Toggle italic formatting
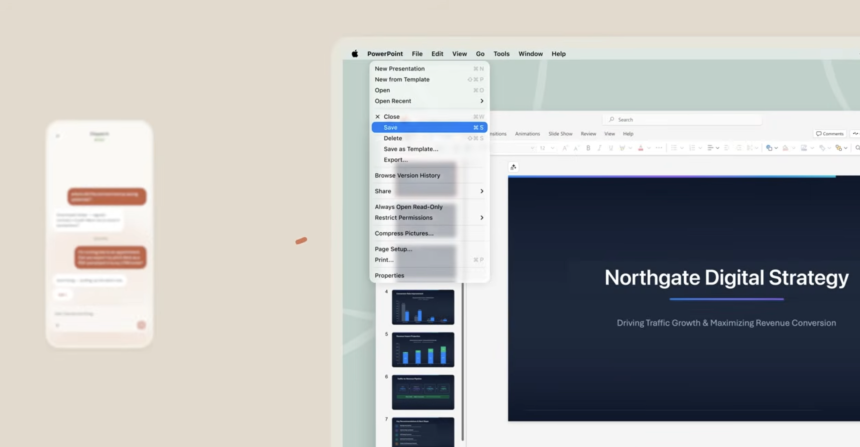 click(599, 148)
